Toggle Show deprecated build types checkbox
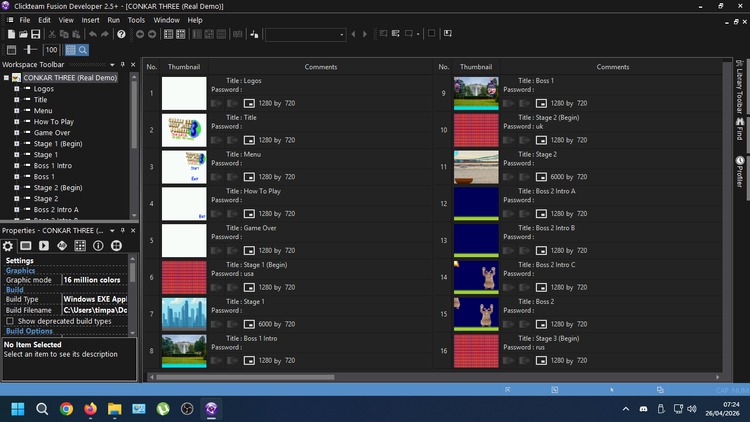Image resolution: width=750 pixels, height=422 pixels. pos(10,321)
